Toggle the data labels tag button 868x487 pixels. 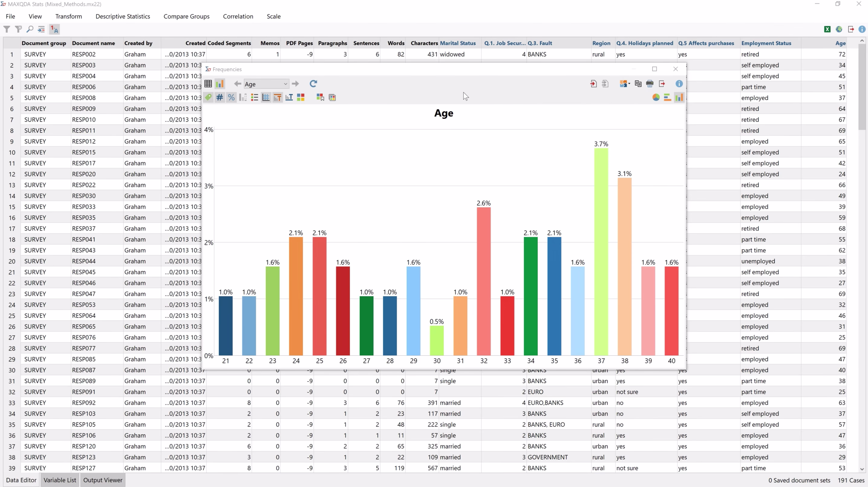coord(208,98)
